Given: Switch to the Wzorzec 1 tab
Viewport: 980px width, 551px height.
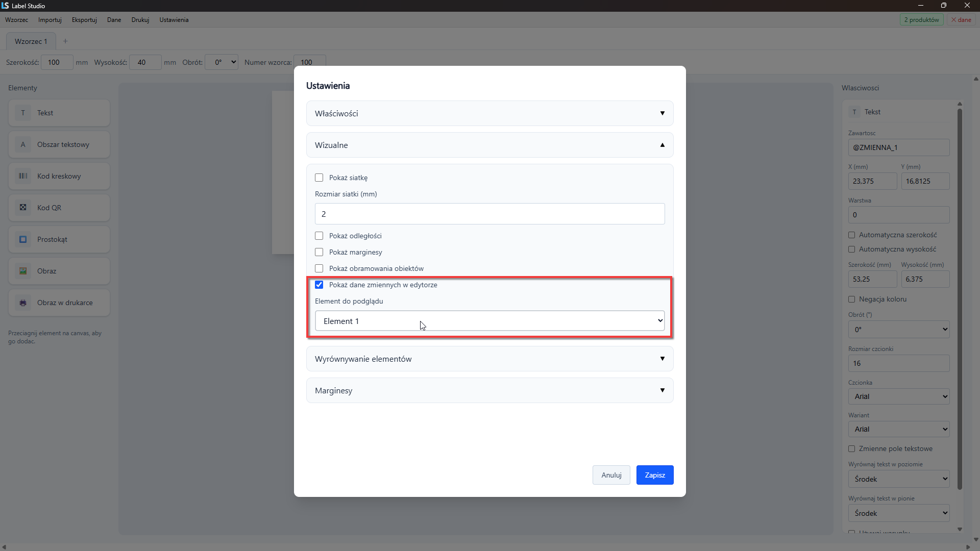Looking at the screenshot, I should 31,41.
